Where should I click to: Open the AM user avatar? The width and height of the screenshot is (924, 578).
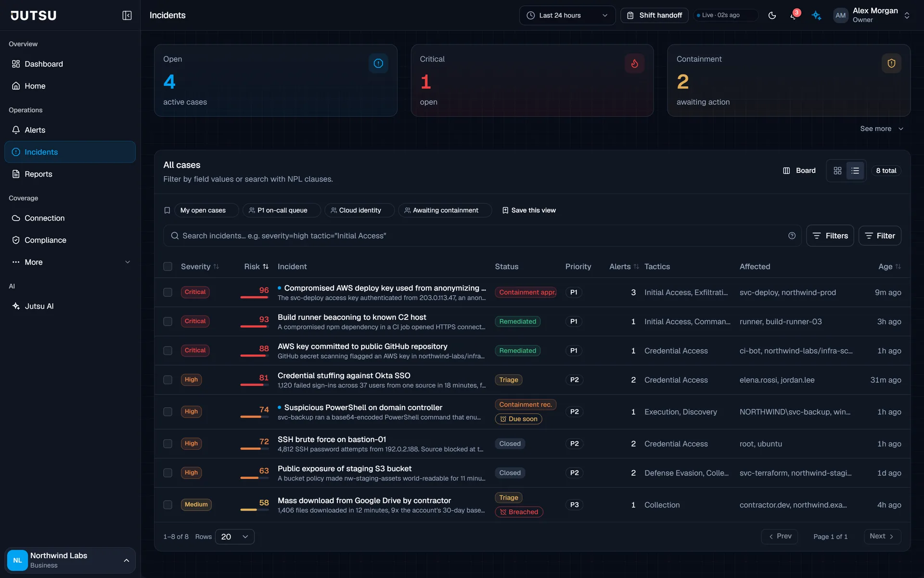[x=840, y=15]
